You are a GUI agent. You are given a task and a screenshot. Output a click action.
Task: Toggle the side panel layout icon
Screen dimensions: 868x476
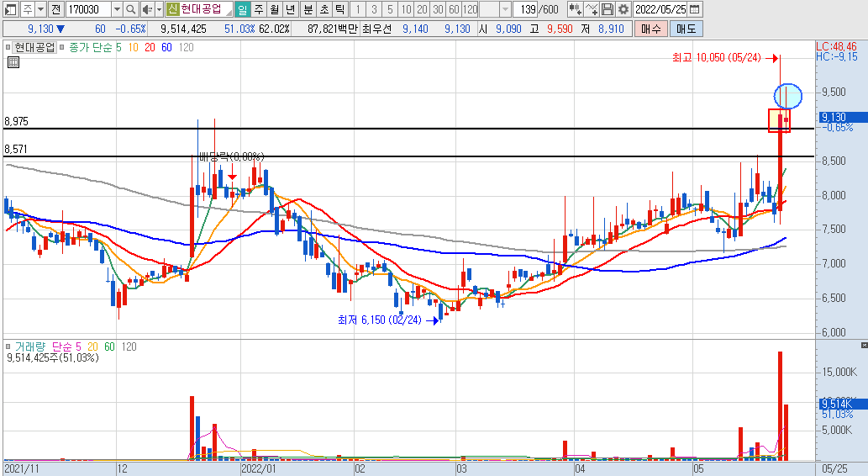point(11,9)
